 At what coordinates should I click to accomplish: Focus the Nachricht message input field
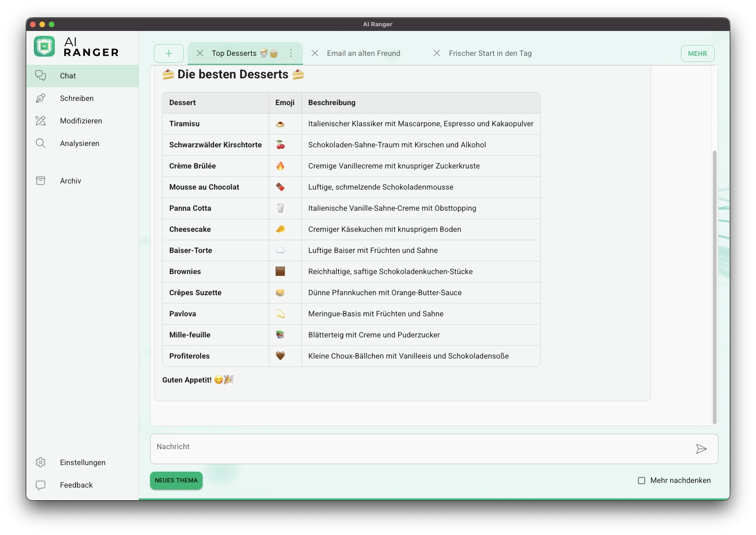click(x=434, y=449)
